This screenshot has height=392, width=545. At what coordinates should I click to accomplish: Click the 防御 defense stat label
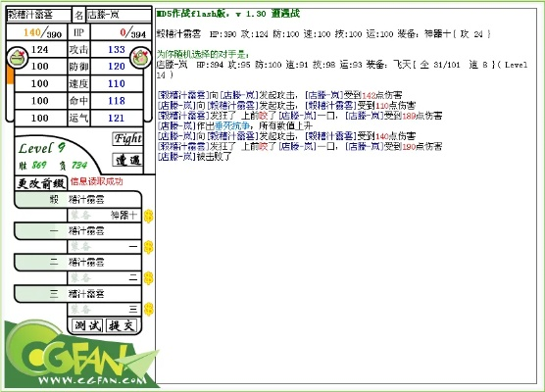coord(78,67)
